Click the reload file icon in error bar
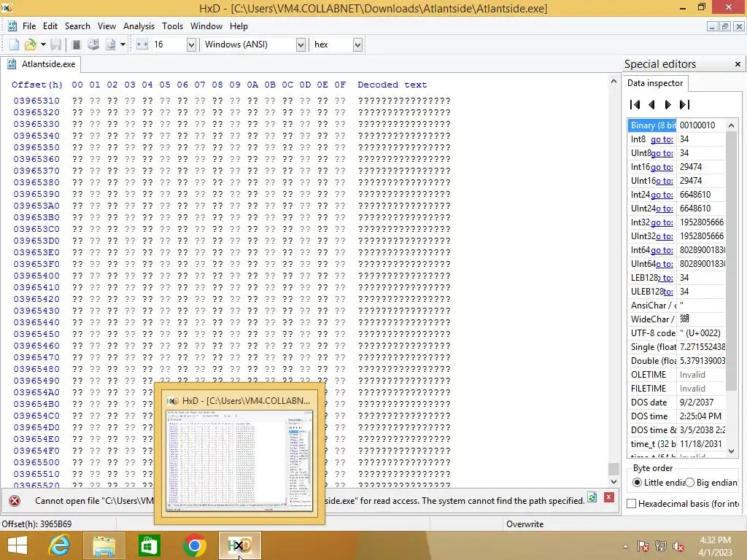Image resolution: width=747 pixels, height=560 pixels. click(x=592, y=497)
